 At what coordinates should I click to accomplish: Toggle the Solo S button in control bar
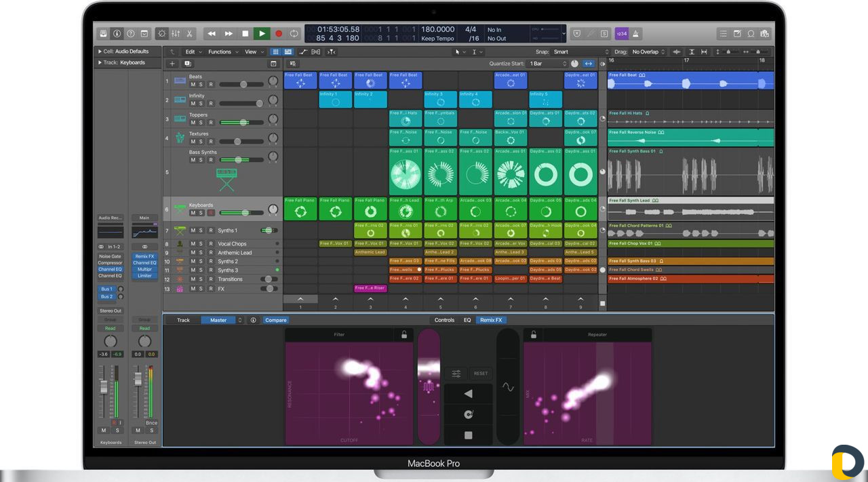pyautogui.click(x=604, y=33)
